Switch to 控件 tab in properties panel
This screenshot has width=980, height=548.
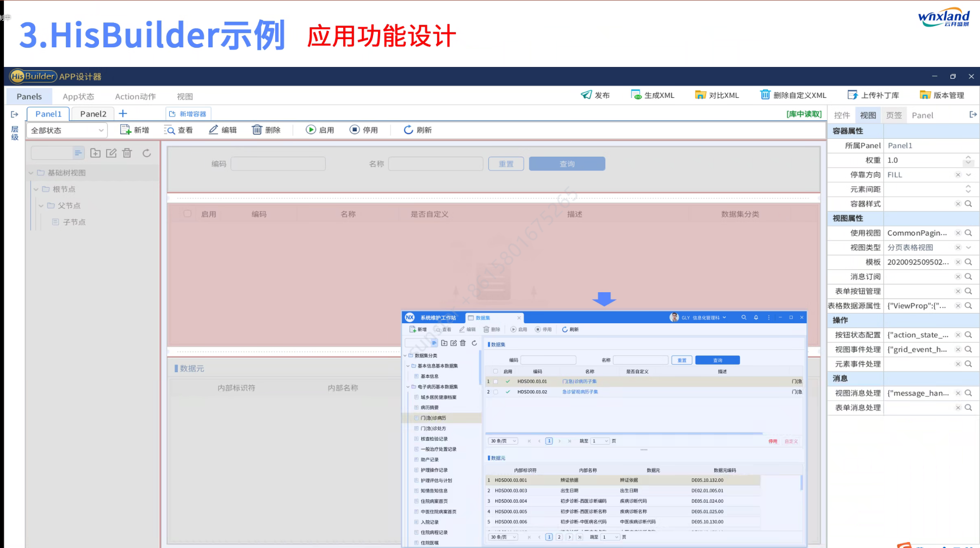(842, 115)
